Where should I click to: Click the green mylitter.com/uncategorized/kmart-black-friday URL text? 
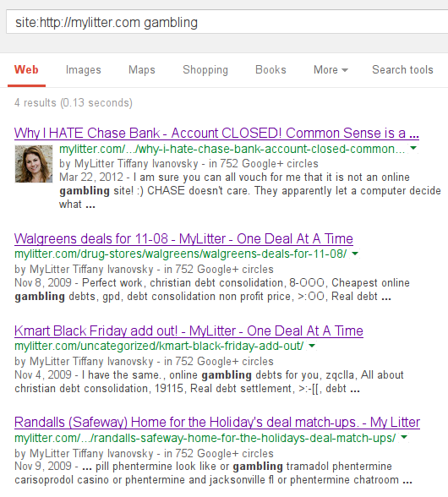point(159,346)
